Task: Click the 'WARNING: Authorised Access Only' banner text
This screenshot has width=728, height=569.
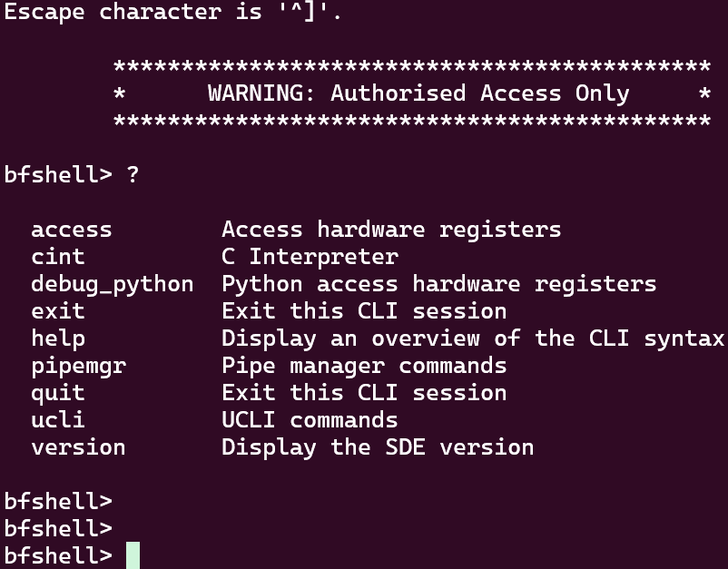Action: coord(418,93)
